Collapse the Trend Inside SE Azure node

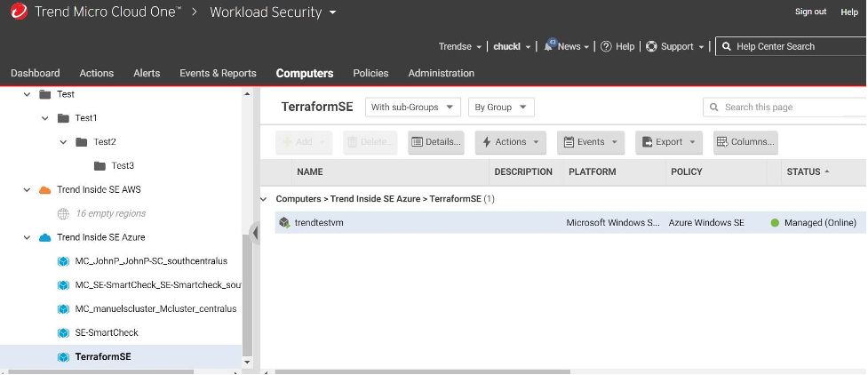pyautogui.click(x=27, y=237)
